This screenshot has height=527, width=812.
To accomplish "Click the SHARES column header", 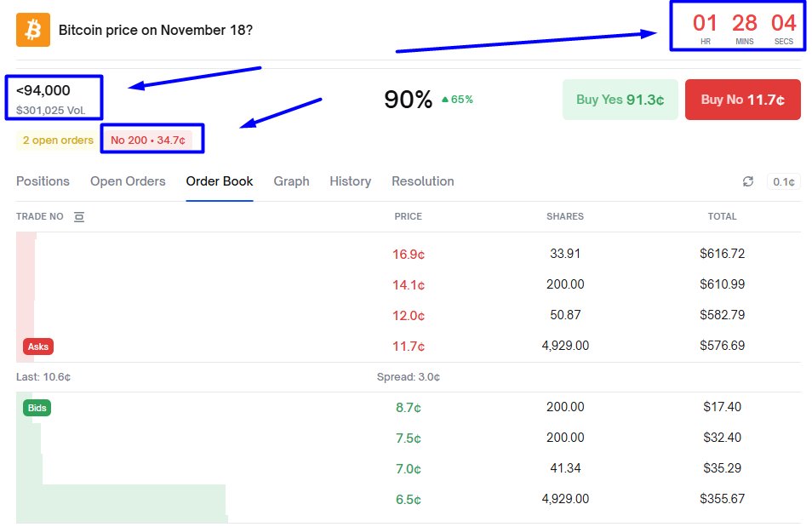I will 565,216.
